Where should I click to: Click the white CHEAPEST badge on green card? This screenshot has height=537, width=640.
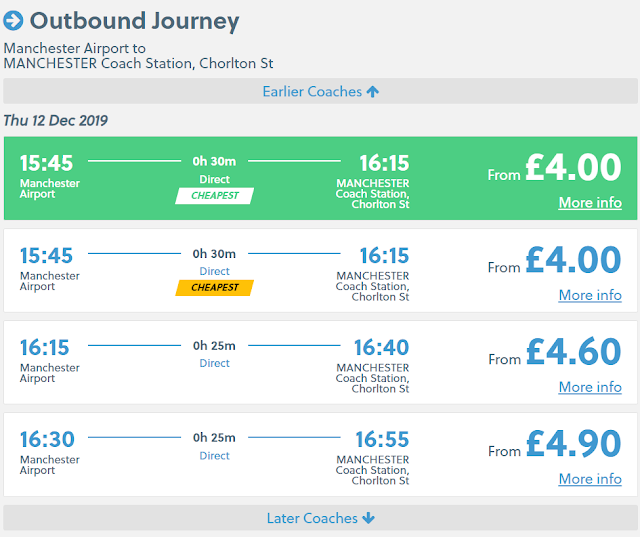coord(215,196)
